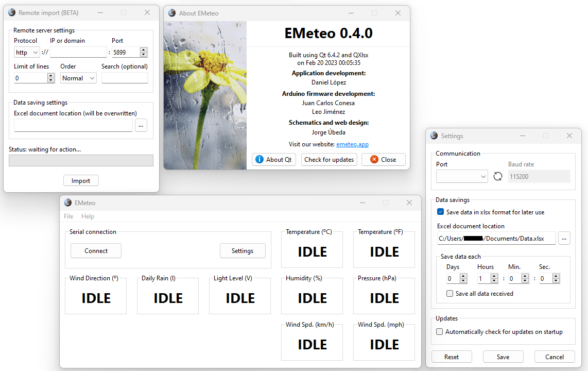Check for updates from the About dialog
This screenshot has width=588, height=371.
[329, 159]
